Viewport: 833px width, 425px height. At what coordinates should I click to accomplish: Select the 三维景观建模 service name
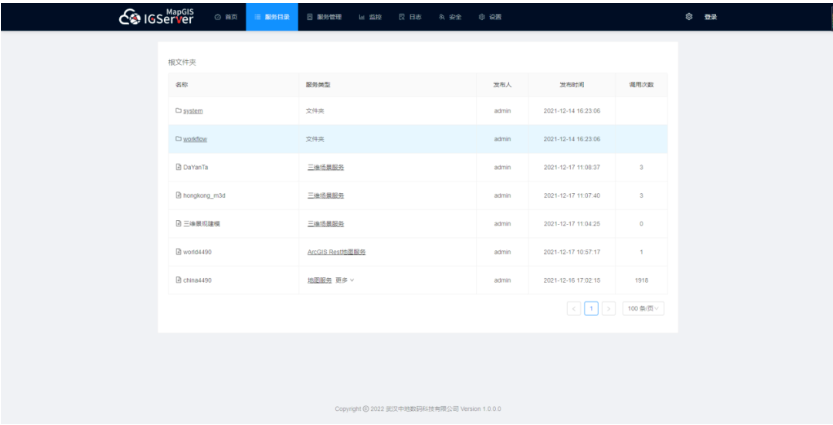tap(201, 224)
